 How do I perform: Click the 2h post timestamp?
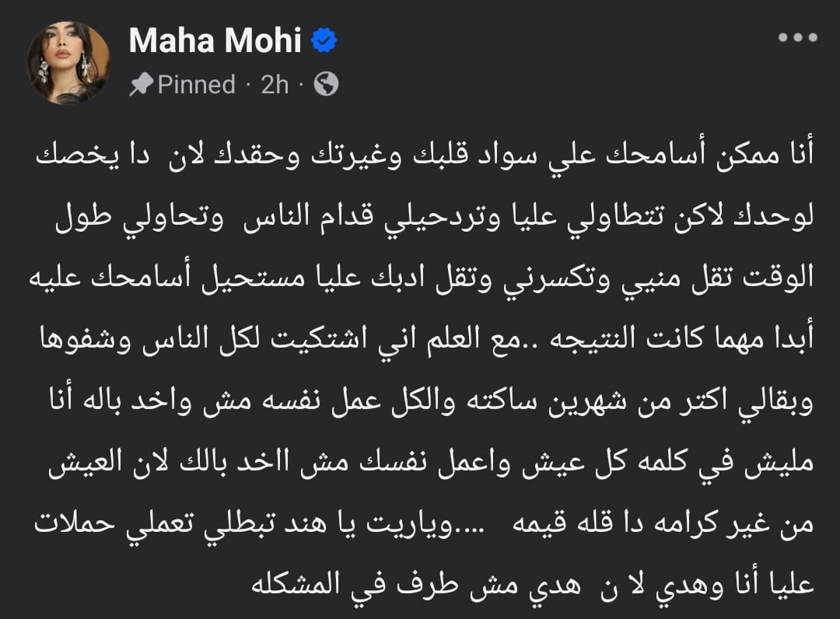click(275, 84)
